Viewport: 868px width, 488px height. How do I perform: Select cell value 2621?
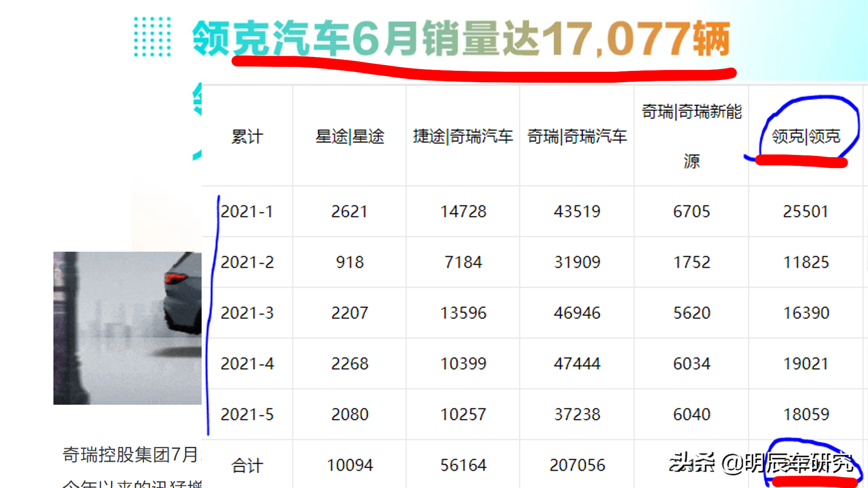click(x=349, y=211)
